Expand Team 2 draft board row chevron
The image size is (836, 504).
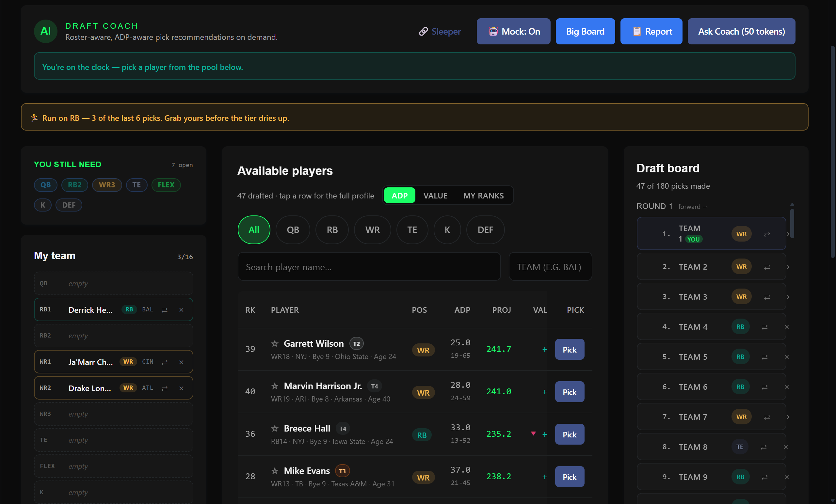(788, 267)
